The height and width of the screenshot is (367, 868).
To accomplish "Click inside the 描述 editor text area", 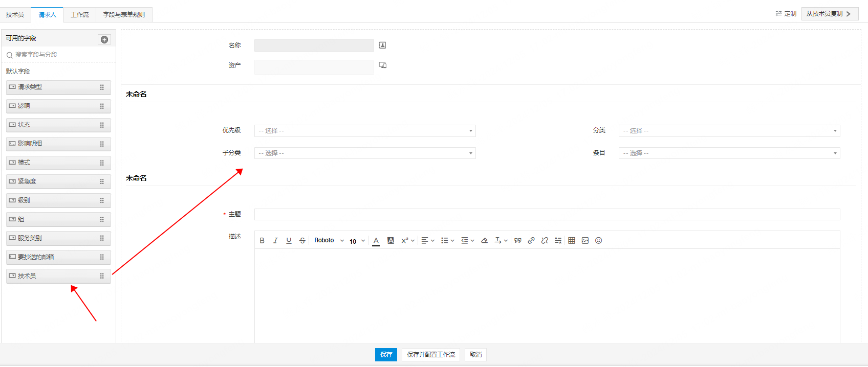I will [x=547, y=295].
